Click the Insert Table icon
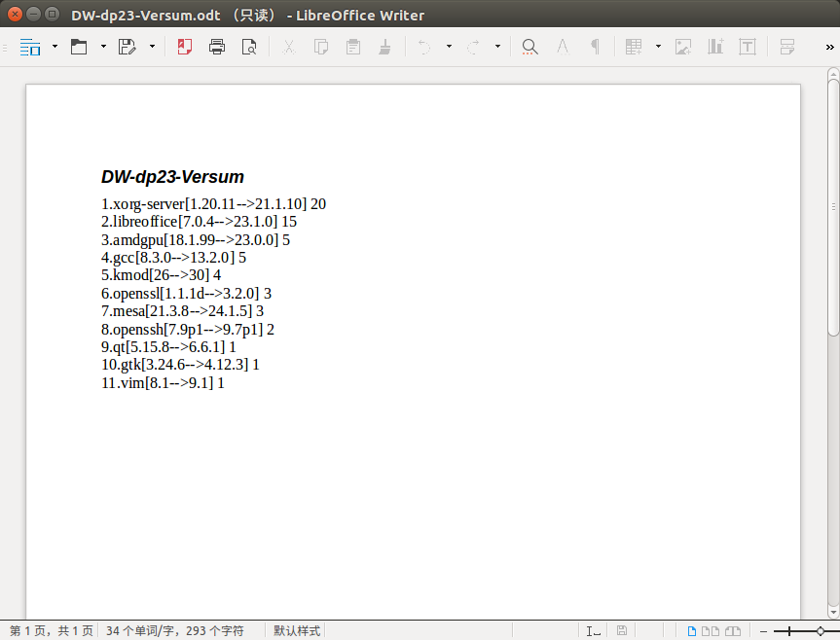840x640 pixels. [634, 47]
